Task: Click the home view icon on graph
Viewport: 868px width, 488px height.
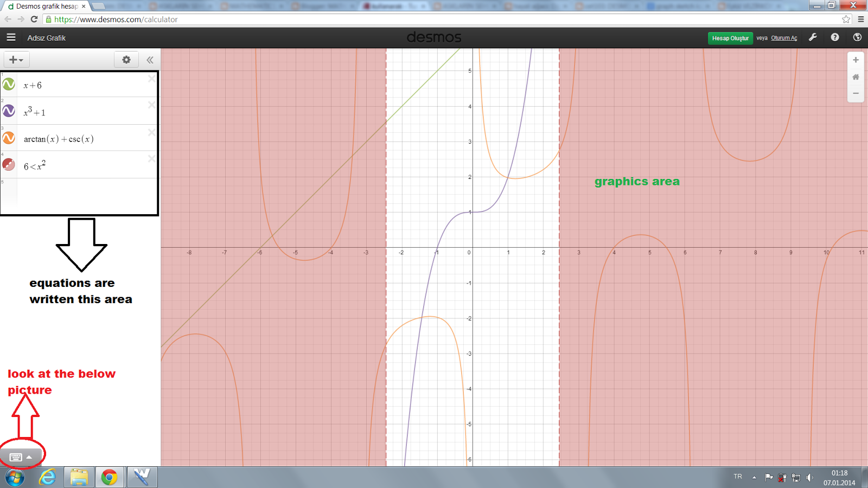Action: [856, 76]
